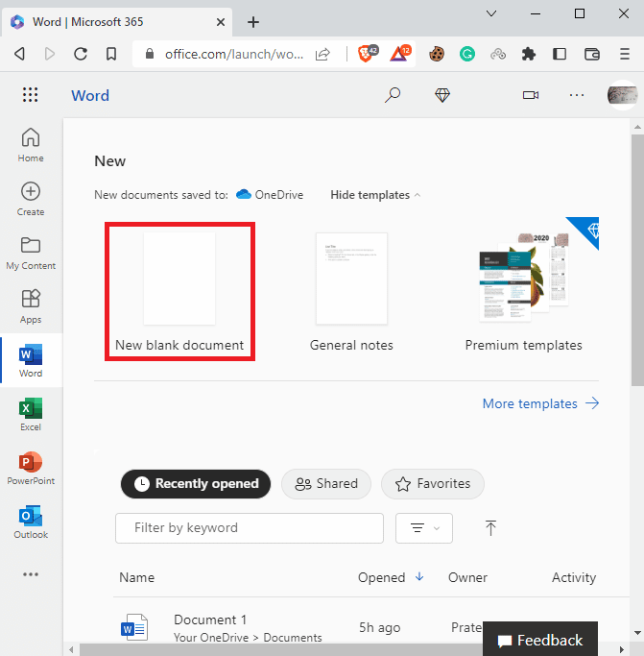Click the browser back arrow
The height and width of the screenshot is (656, 644).
click(19, 54)
